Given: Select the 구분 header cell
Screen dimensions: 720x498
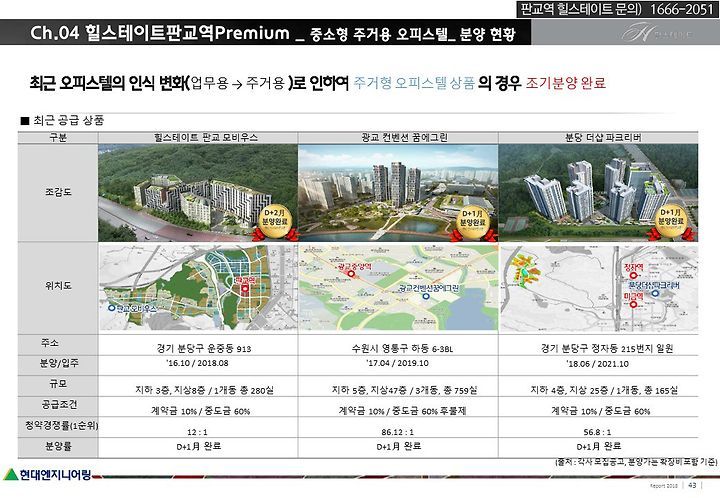Looking at the screenshot, I should click(x=58, y=137).
